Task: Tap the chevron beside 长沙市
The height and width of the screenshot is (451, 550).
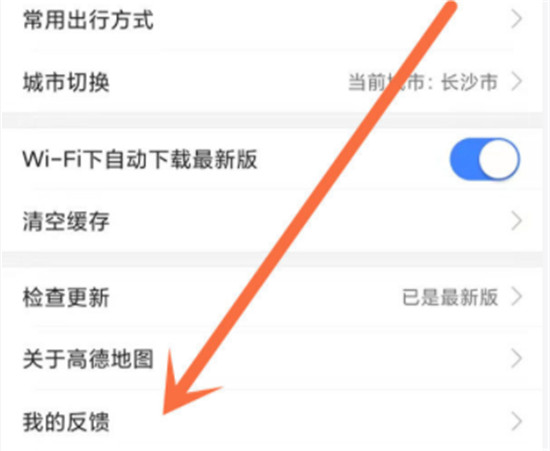Action: (517, 82)
